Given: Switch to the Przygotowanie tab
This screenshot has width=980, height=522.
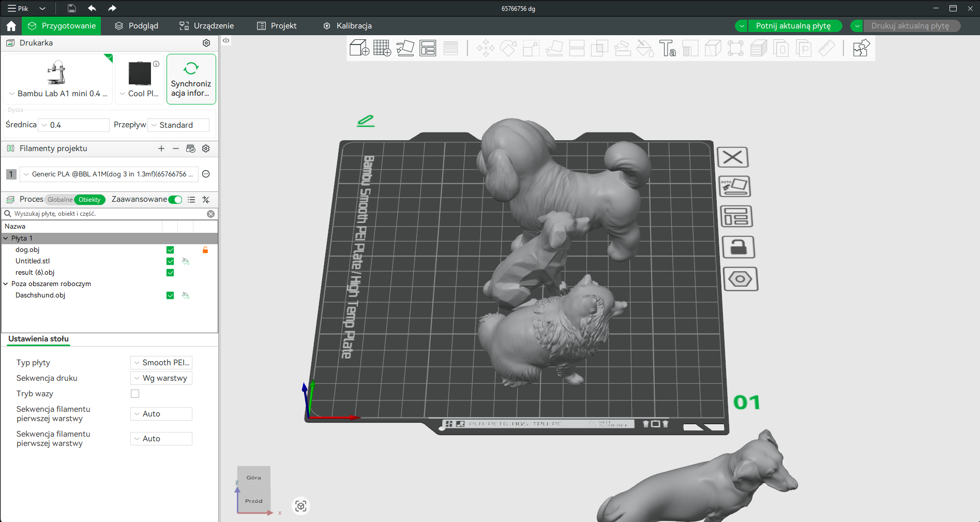Looking at the screenshot, I should 62,26.
